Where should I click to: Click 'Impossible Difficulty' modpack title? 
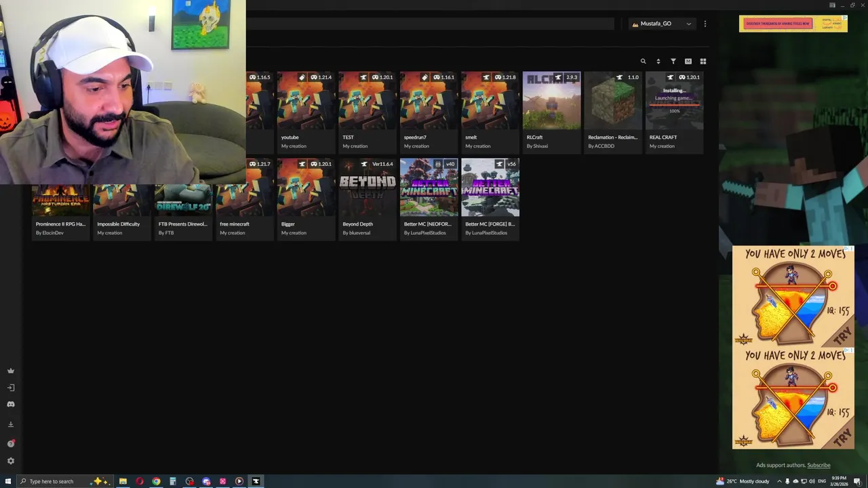point(118,224)
